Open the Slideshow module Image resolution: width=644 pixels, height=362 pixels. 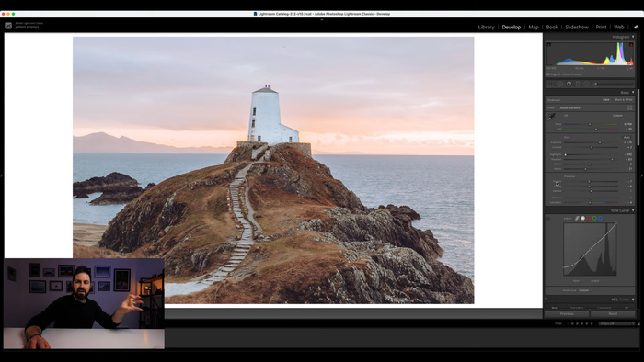[577, 27]
